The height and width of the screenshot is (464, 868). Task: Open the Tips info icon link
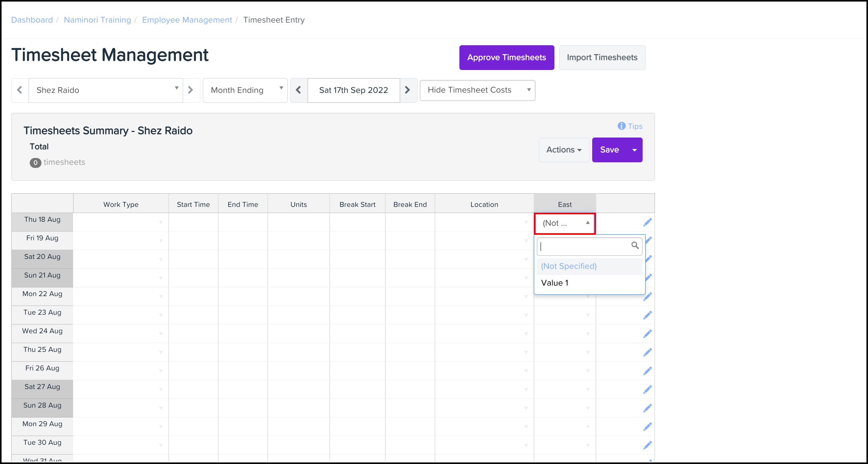pos(630,126)
